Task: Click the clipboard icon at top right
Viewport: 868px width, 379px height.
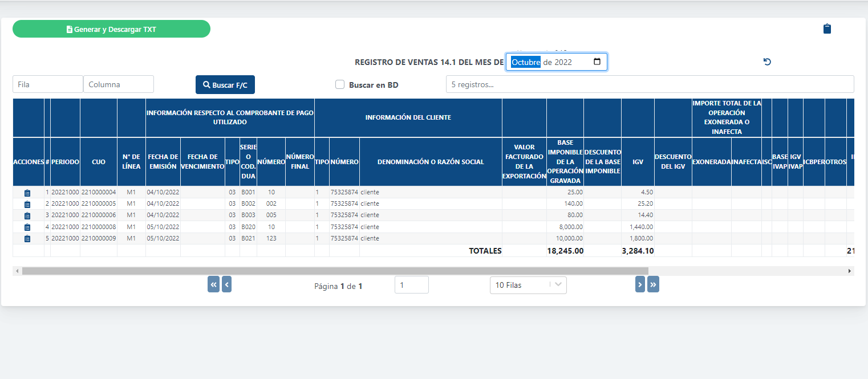Action: 827,29
